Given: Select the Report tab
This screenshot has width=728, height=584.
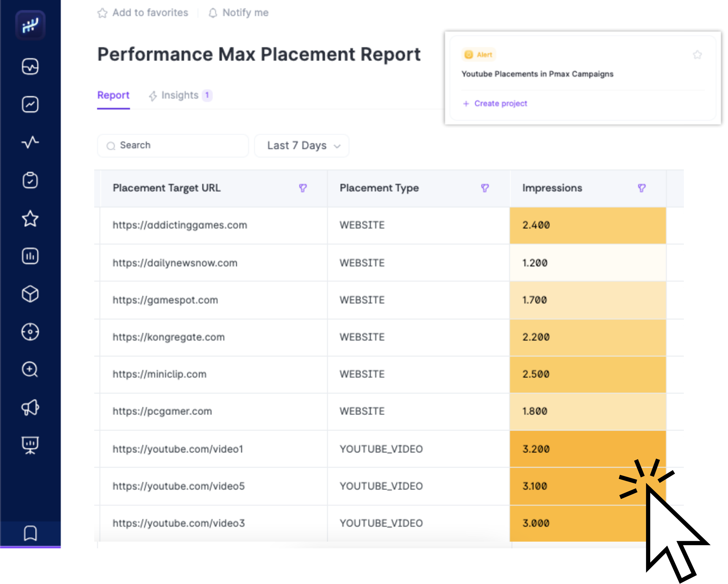Looking at the screenshot, I should (113, 95).
